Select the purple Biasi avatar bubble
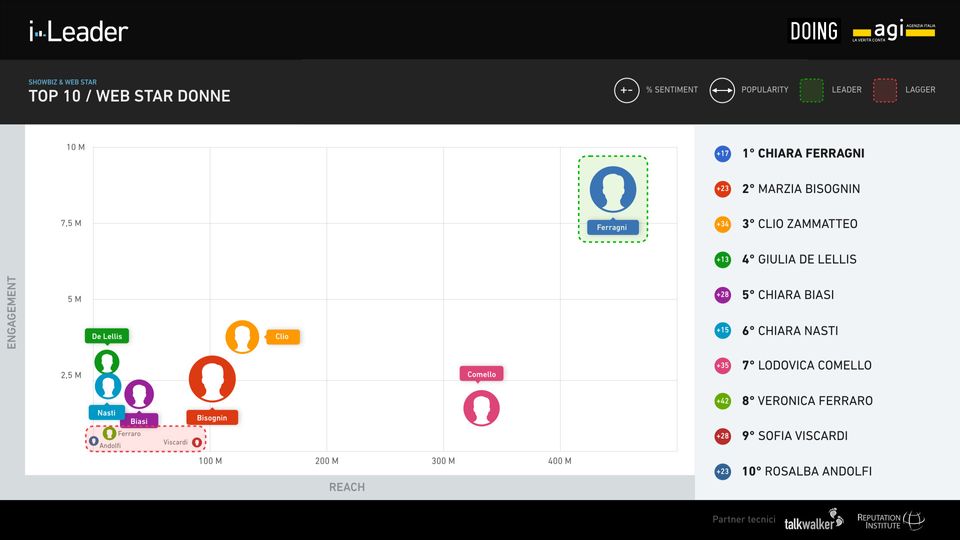 click(x=139, y=395)
